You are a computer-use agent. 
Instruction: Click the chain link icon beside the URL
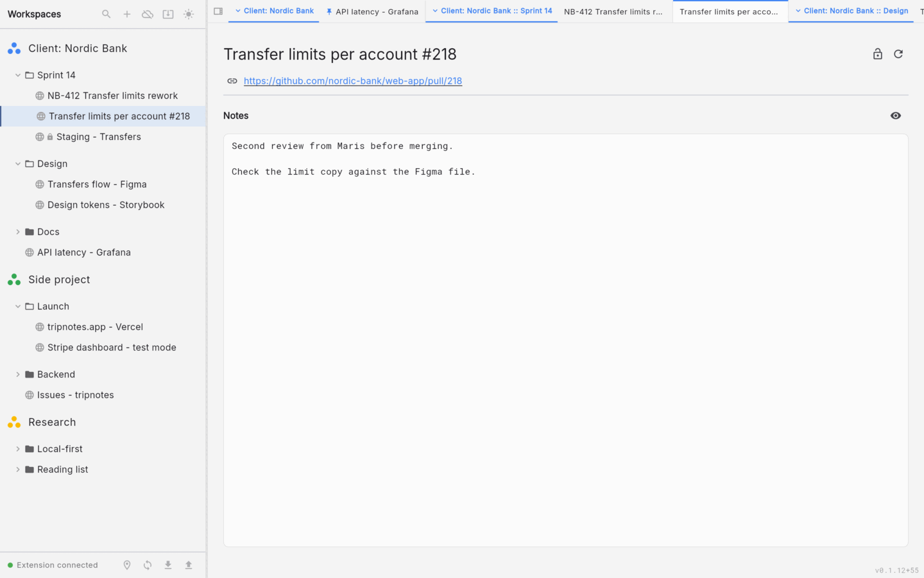coord(232,81)
